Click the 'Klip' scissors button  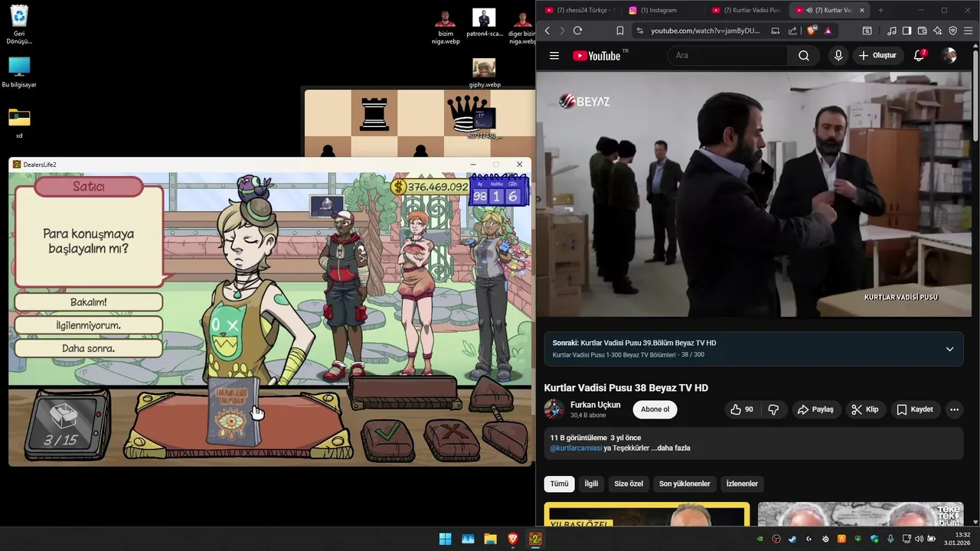coord(865,409)
